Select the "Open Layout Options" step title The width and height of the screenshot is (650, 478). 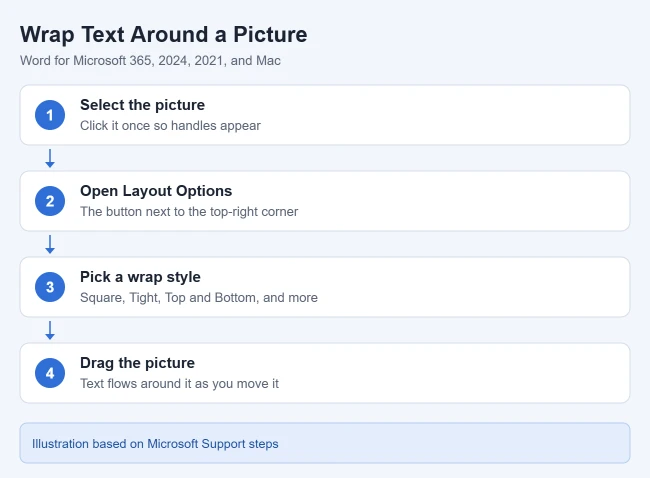point(156,191)
